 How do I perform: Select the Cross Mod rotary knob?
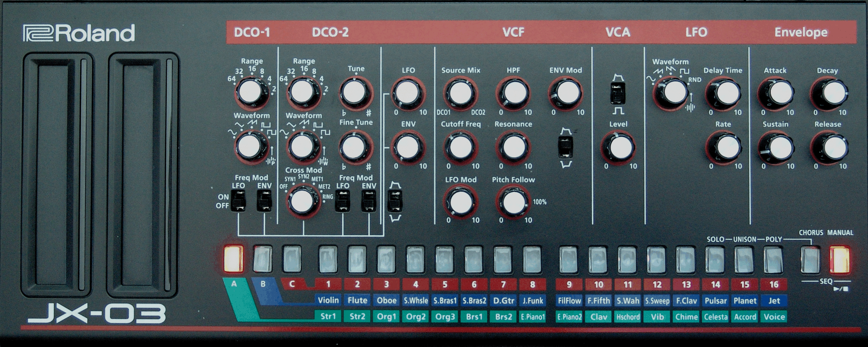[302, 201]
